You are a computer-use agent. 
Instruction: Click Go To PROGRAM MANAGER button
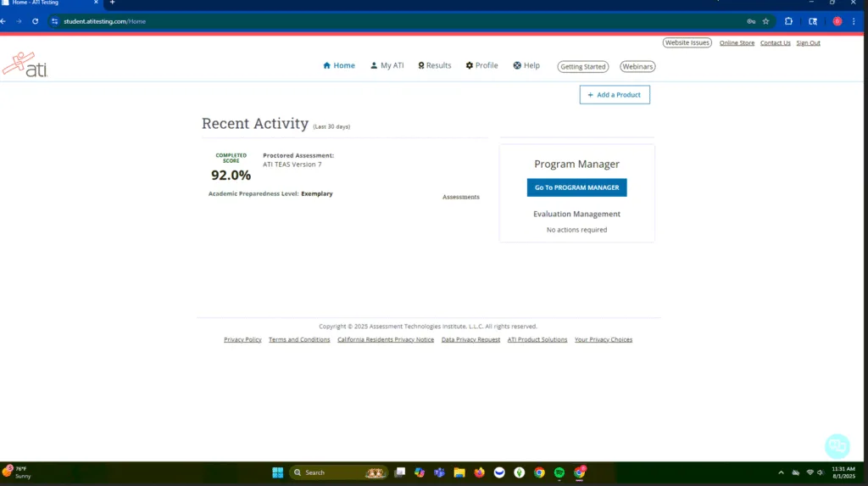pos(576,187)
